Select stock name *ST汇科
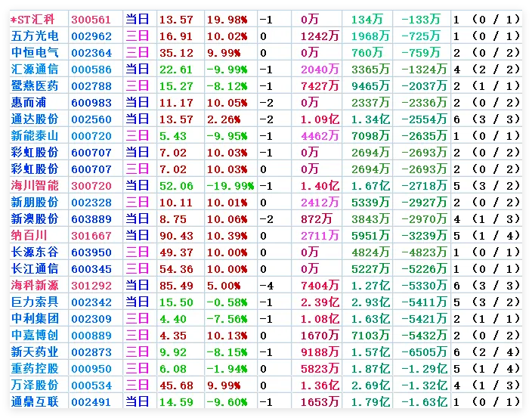Image resolution: width=532 pixels, height=418 pixels. 33,20
